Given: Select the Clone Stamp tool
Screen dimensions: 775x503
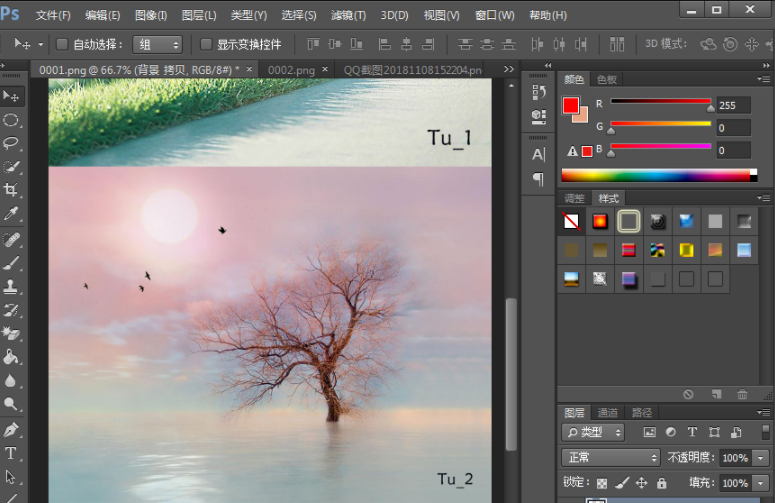Looking at the screenshot, I should click(11, 286).
